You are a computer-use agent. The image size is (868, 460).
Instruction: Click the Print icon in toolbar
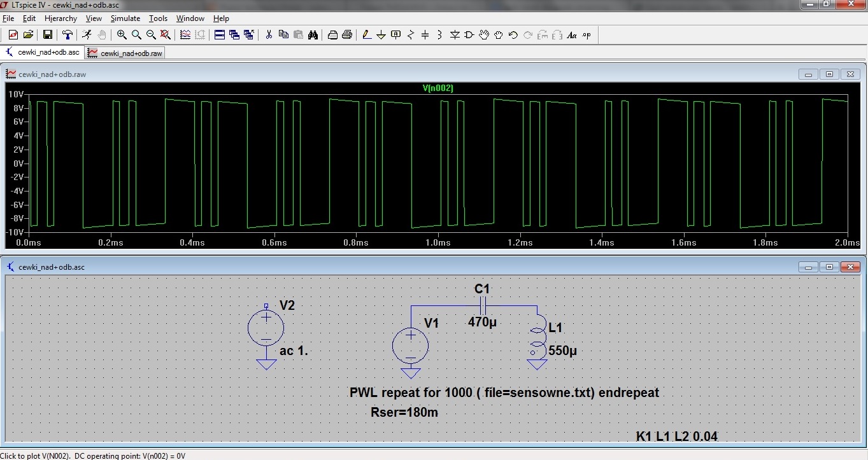point(347,35)
